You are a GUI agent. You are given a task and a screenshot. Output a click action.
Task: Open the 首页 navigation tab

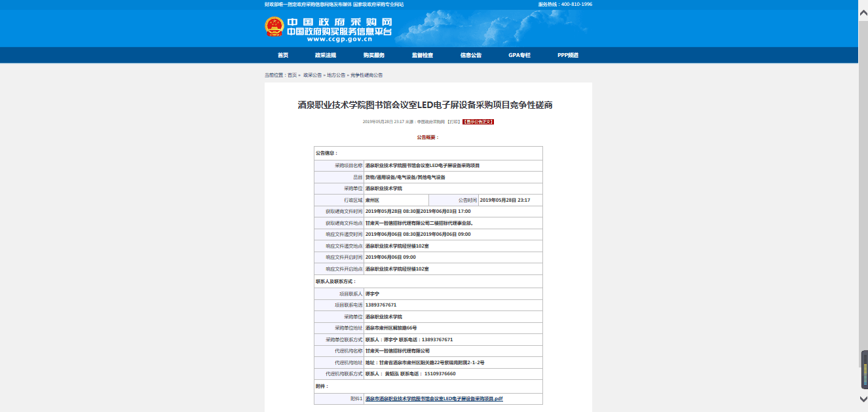283,56
